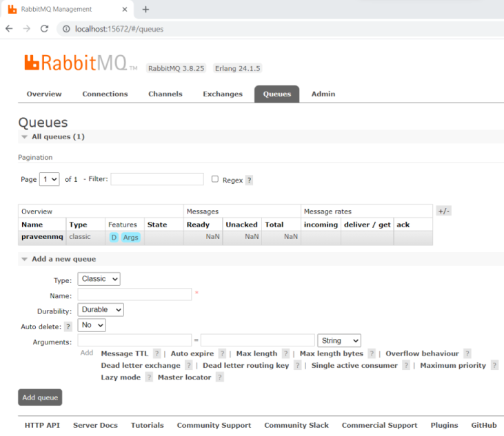504x436 pixels.
Task: Select the Queues tab
Action: click(x=276, y=94)
